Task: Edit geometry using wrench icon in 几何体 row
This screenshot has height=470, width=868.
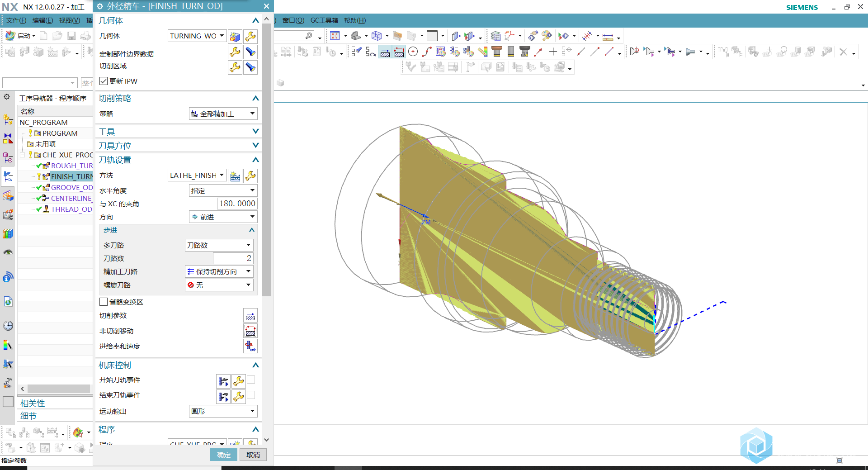Action: point(250,36)
